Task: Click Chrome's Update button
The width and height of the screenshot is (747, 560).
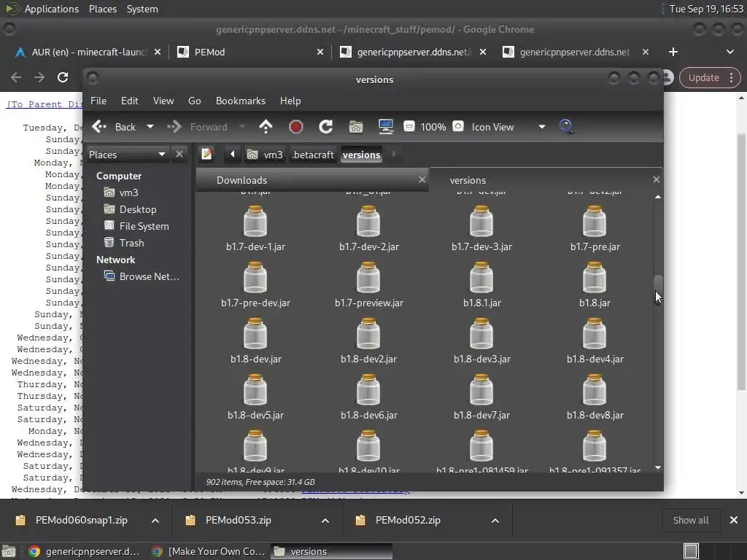Action: (x=710, y=77)
